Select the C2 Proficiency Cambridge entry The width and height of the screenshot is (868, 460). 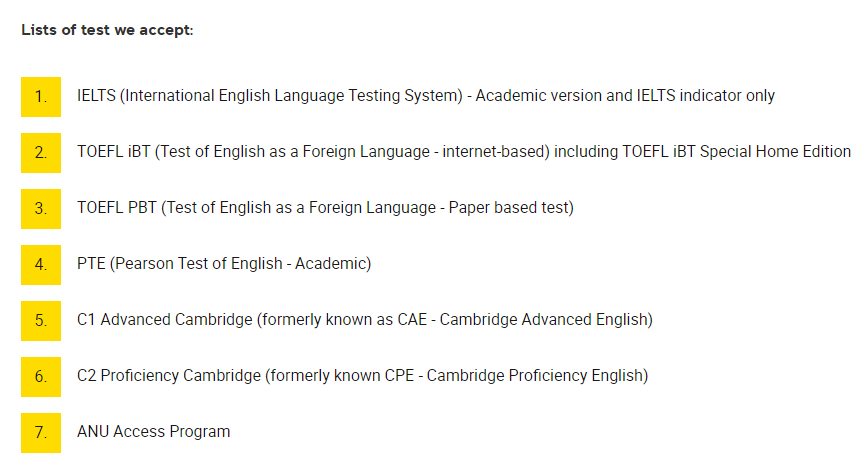coord(363,375)
